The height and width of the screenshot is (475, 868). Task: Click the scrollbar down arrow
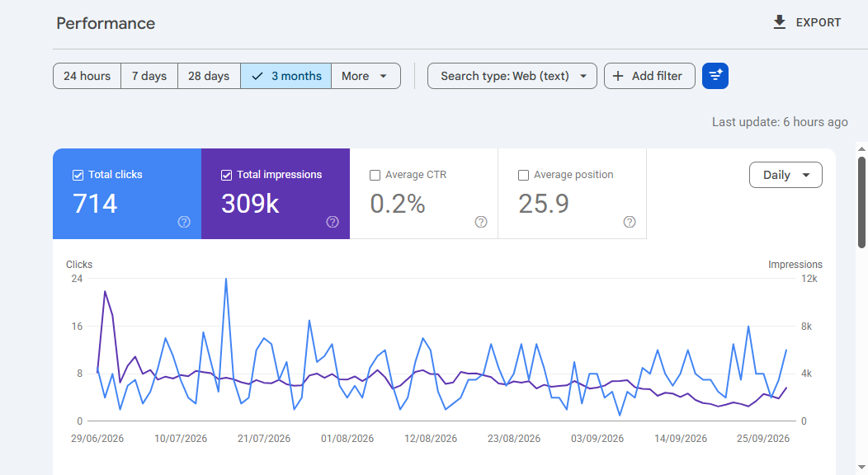point(861,468)
